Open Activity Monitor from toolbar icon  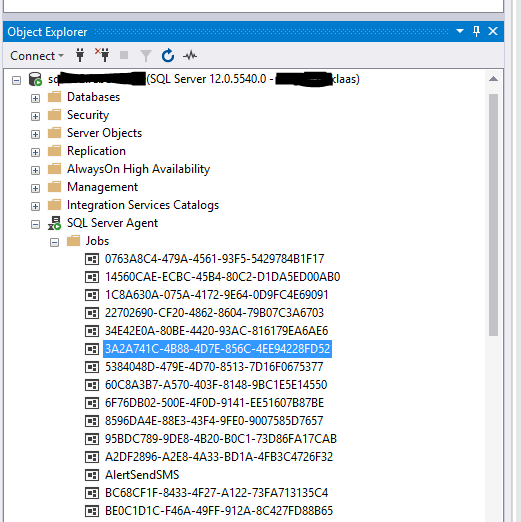190,55
